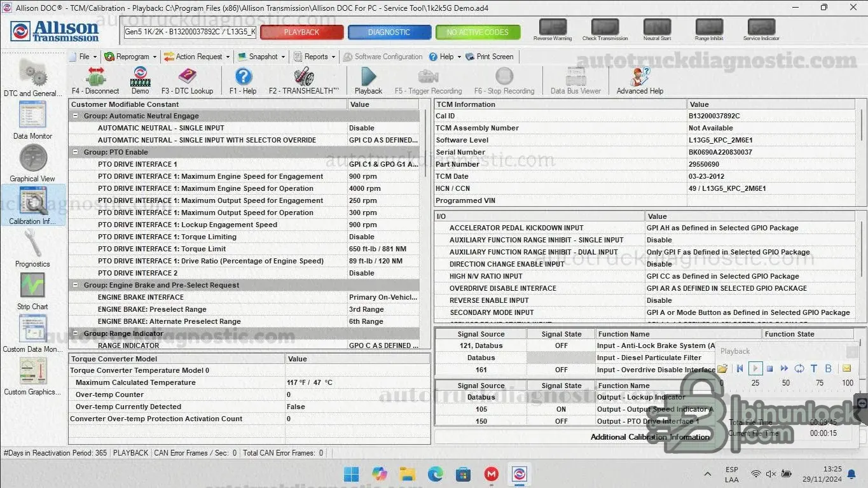Click the Gen5 1K/2K calibration field
Screen dimensions: 868x488
[189, 32]
